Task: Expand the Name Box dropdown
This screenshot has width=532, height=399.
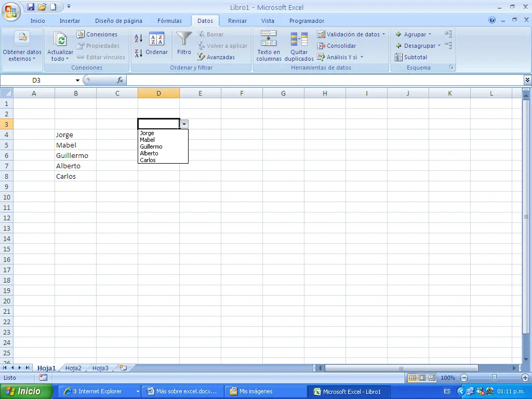Action: (77, 81)
